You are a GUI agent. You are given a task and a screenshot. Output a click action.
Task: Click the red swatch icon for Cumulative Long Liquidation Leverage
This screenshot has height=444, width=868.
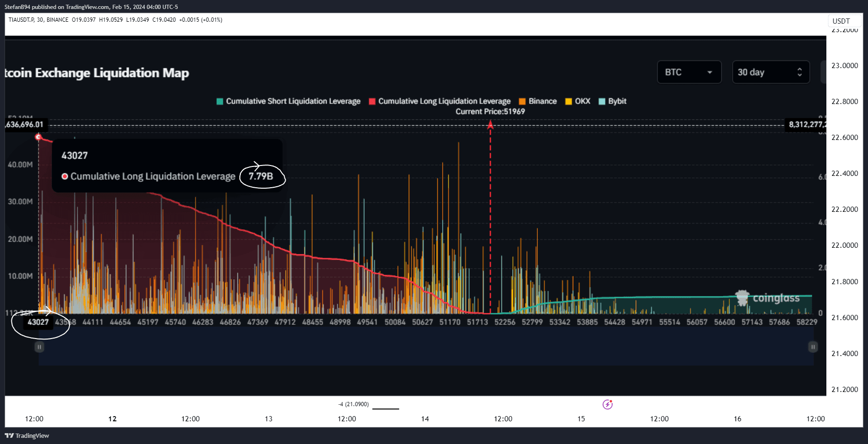click(371, 101)
